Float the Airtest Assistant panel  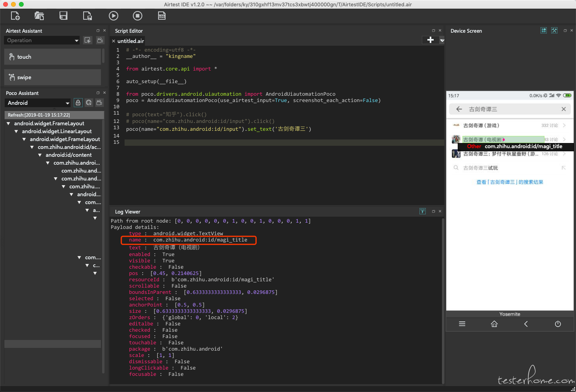[x=98, y=30]
